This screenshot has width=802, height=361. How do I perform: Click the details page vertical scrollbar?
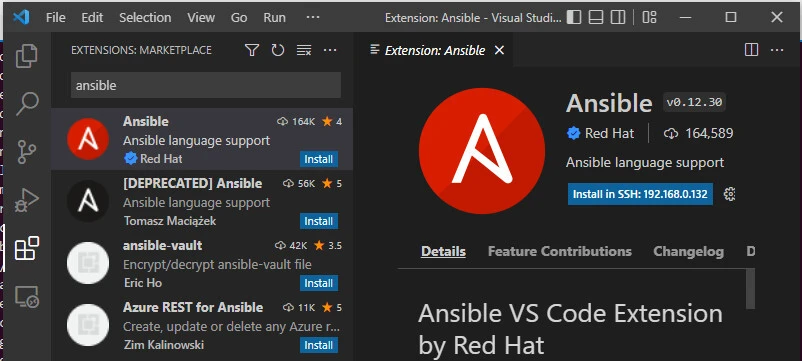click(x=750, y=289)
